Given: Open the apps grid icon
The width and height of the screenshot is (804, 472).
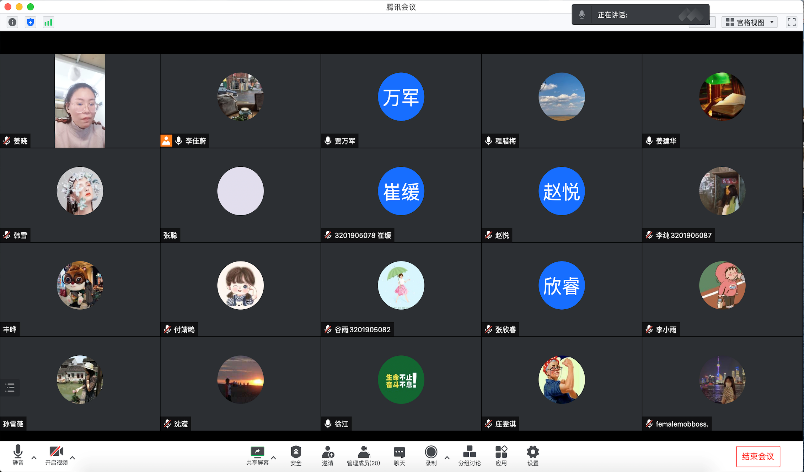Looking at the screenshot, I should click(500, 454).
